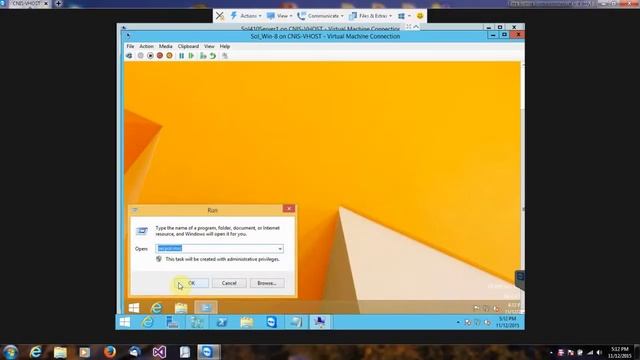
Task: Close the Run dialog with the red X
Action: (x=289, y=209)
